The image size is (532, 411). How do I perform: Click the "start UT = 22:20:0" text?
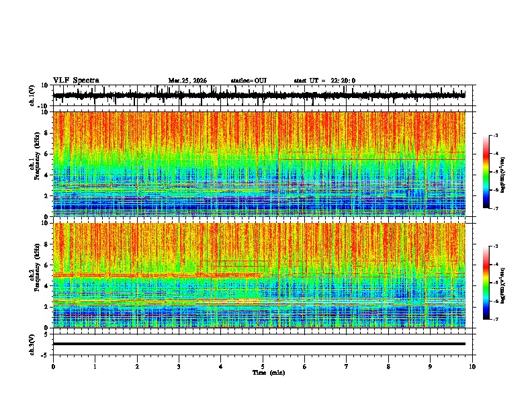(324, 81)
